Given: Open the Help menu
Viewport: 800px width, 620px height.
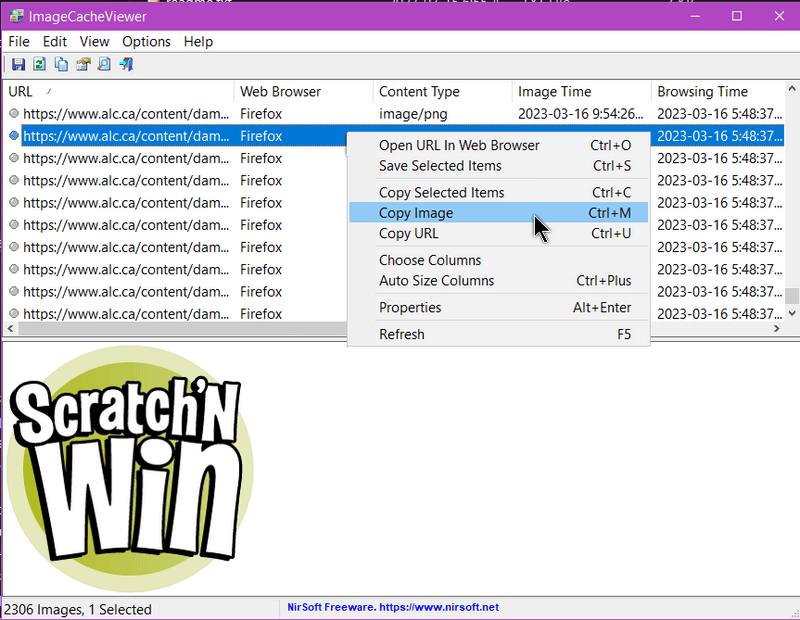Looking at the screenshot, I should [x=198, y=41].
